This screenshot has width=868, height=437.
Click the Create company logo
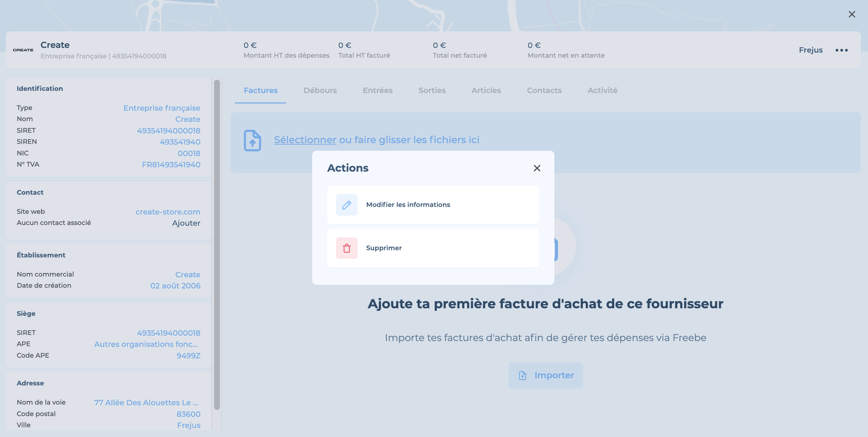[x=23, y=50]
